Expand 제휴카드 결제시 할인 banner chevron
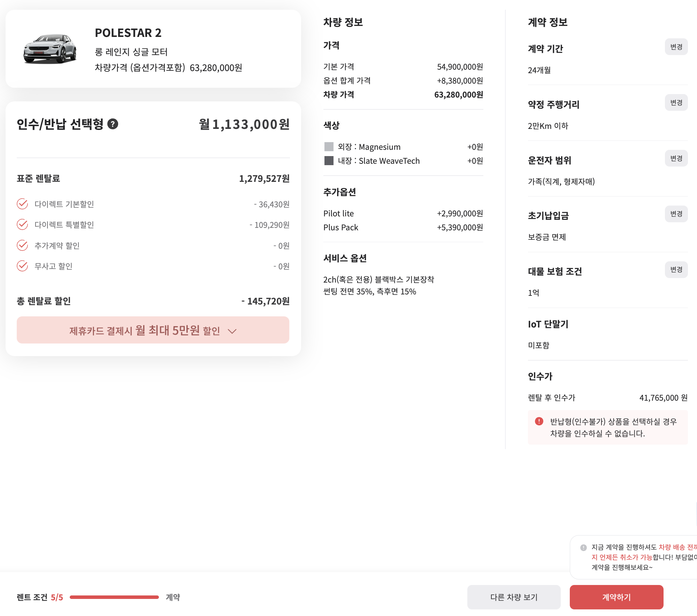The width and height of the screenshot is (697, 616). [x=232, y=331]
